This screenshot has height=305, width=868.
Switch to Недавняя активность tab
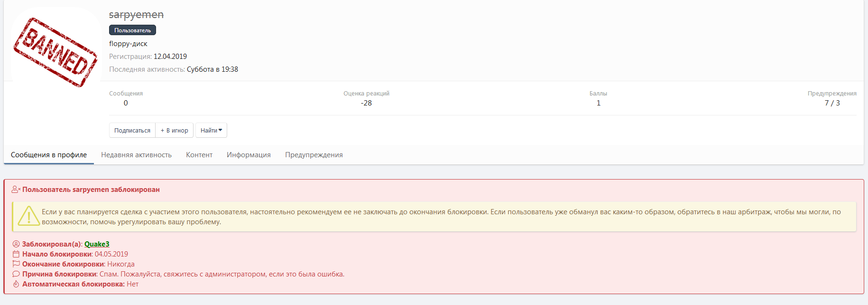[136, 155]
